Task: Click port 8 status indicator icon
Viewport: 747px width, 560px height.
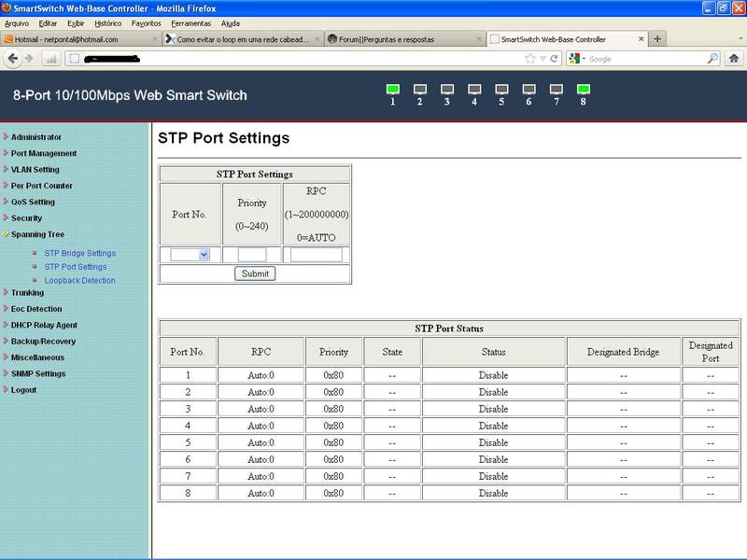Action: tap(583, 90)
